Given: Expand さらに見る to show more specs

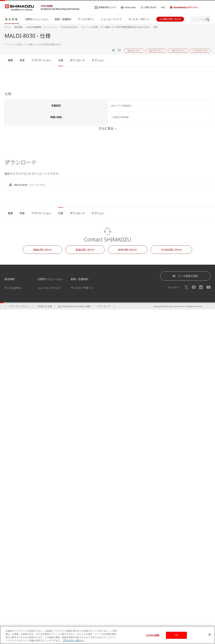Looking at the screenshot, I should click(107, 129).
